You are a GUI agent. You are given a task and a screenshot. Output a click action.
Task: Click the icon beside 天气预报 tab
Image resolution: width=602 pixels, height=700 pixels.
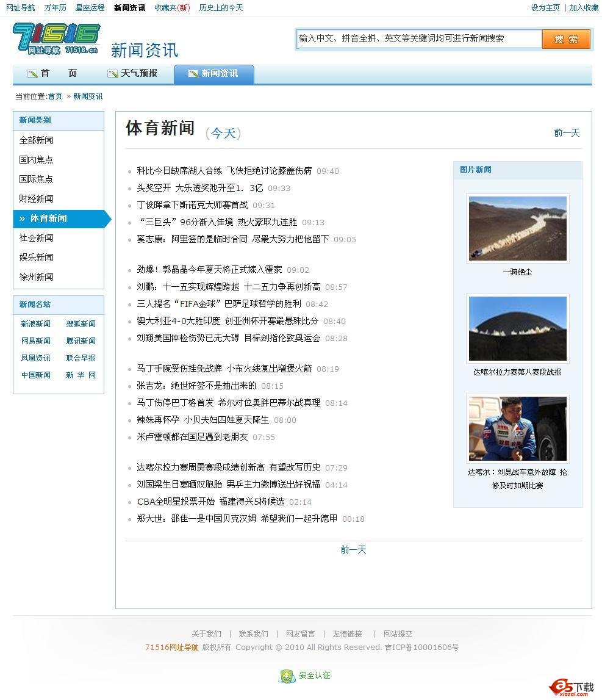(112, 74)
